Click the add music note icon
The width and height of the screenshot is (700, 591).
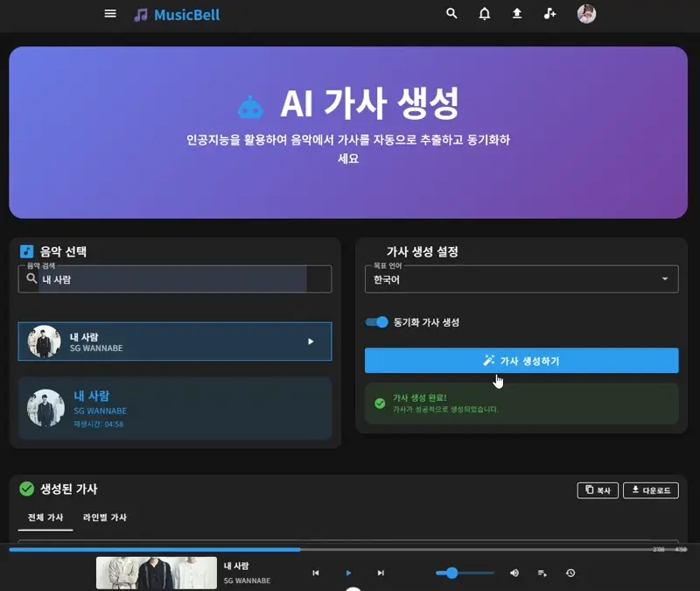549,14
